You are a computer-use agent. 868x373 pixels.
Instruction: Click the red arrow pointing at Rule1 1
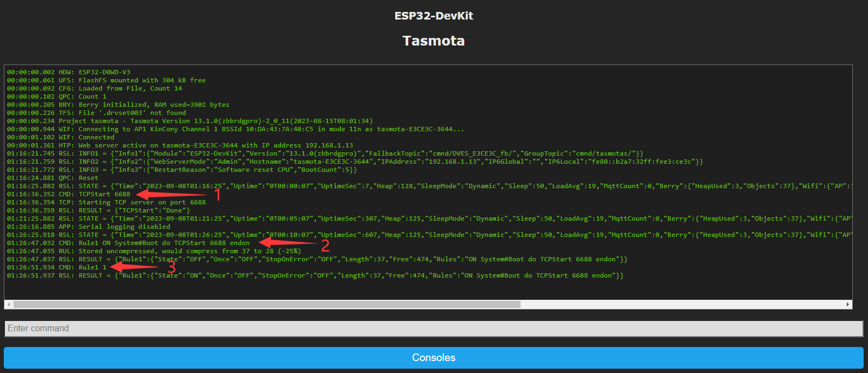pos(135,267)
